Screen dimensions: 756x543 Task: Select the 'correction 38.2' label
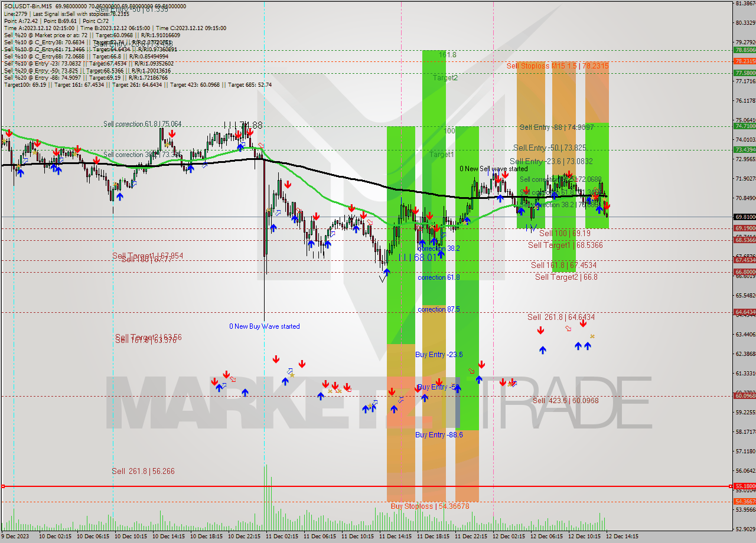[x=438, y=249]
